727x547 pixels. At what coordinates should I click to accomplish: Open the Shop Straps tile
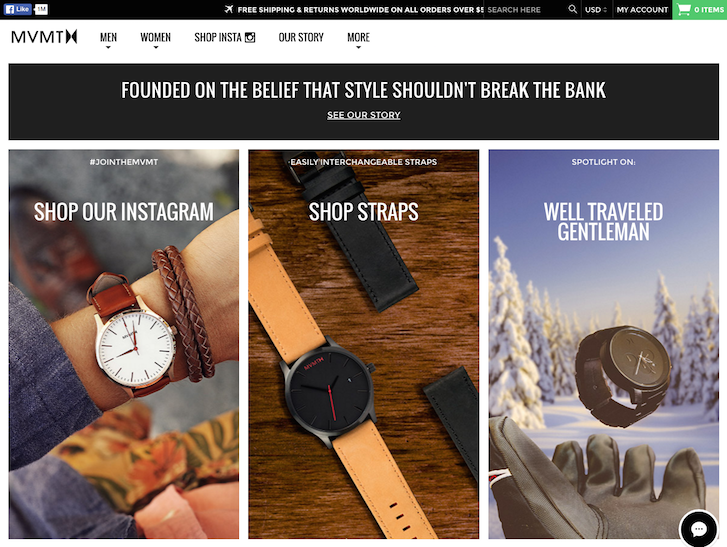click(364, 344)
